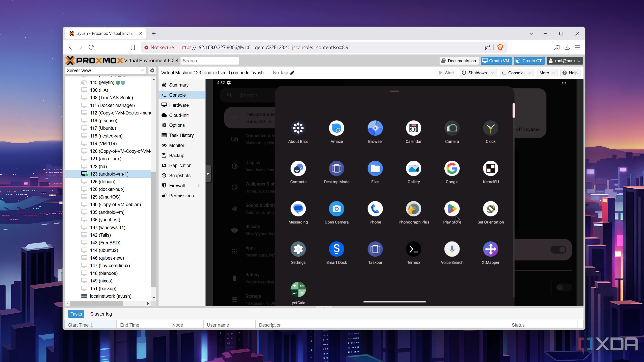Switch to the Cluster log tab

(x=101, y=314)
